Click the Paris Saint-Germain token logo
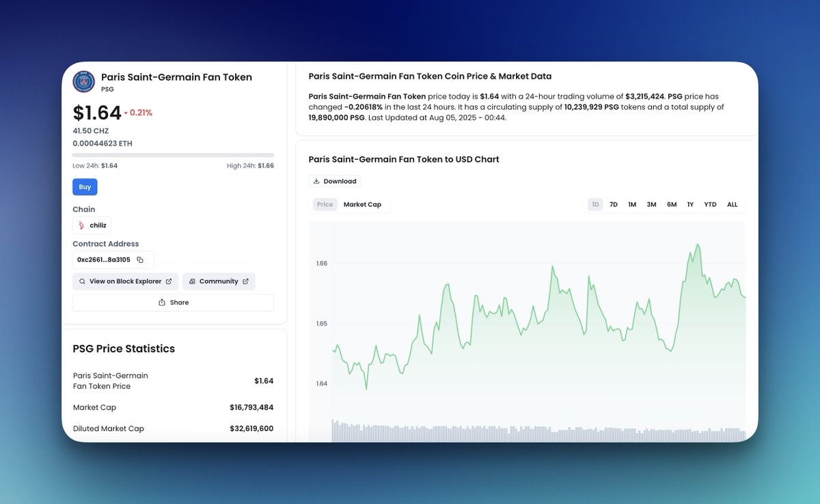Image resolution: width=820 pixels, height=504 pixels. coord(84,82)
